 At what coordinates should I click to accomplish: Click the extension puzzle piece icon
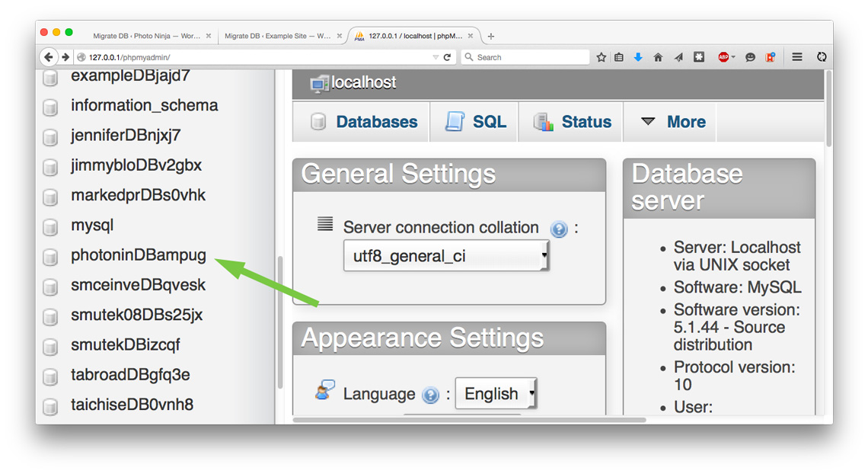pos(699,56)
